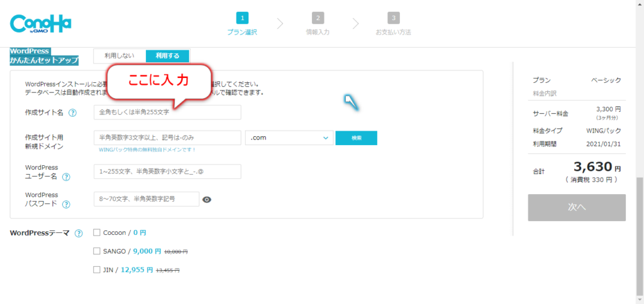The width and height of the screenshot is (644, 304).
Task: Go to step 1 プラン選択
Action: [242, 24]
